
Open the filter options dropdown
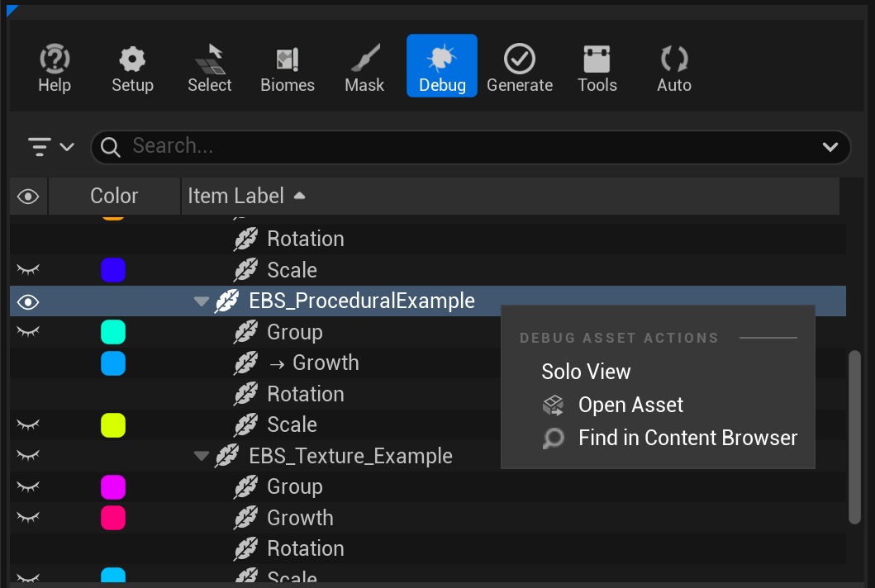pyautogui.click(x=51, y=147)
